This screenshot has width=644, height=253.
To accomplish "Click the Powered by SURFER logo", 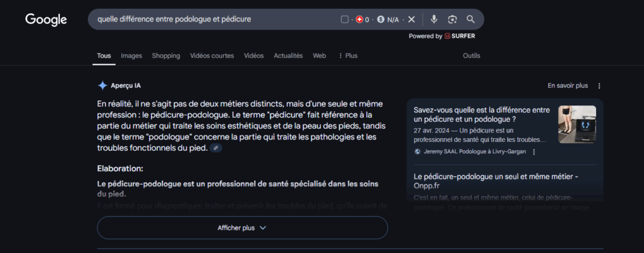I will (x=441, y=36).
